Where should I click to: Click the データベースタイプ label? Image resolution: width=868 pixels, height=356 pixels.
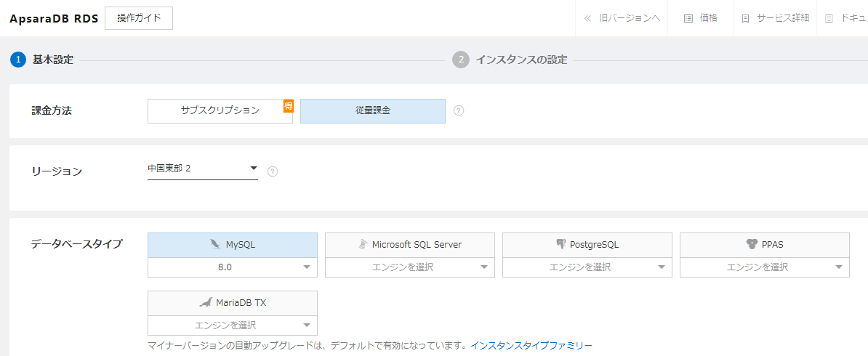coord(77,244)
